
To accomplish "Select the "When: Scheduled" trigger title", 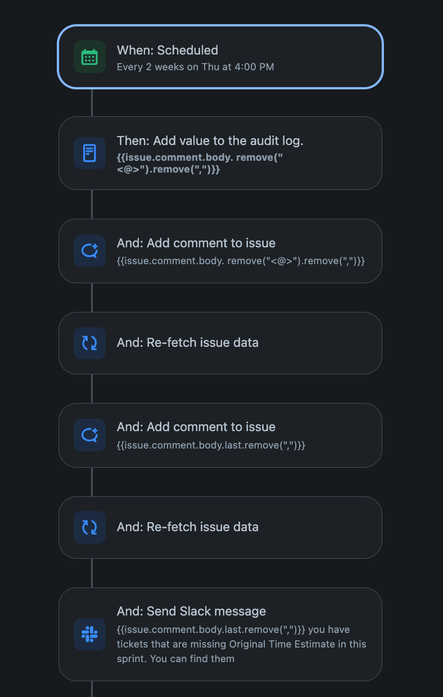I will coord(168,50).
